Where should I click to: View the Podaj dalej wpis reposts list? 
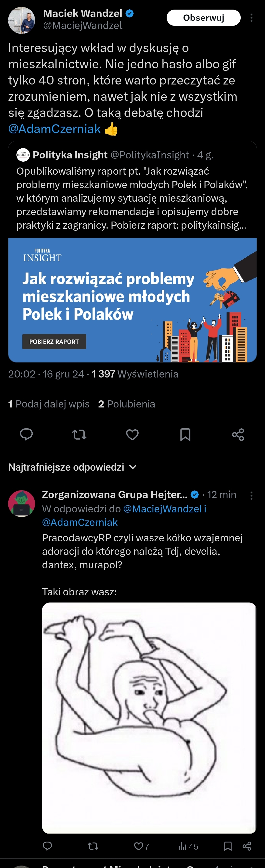point(49,404)
